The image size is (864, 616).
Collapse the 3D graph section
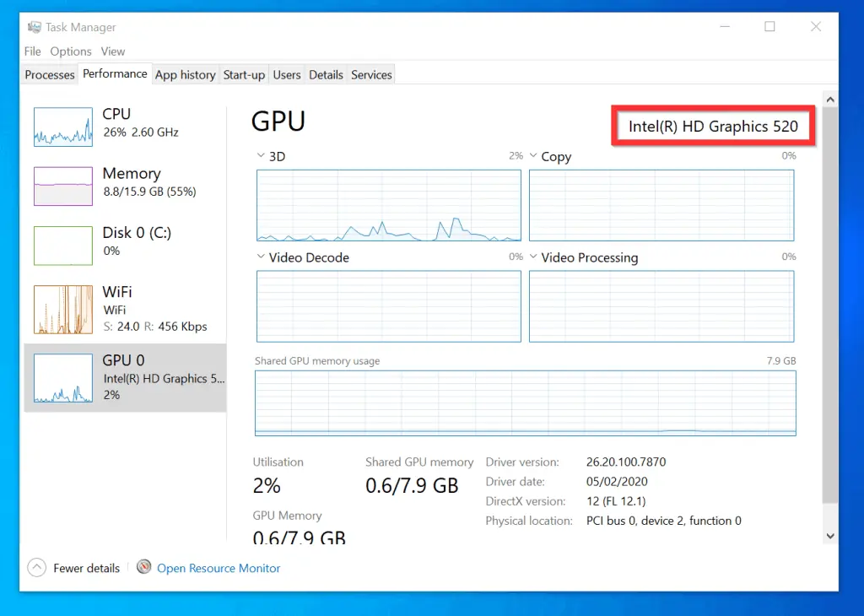262,155
